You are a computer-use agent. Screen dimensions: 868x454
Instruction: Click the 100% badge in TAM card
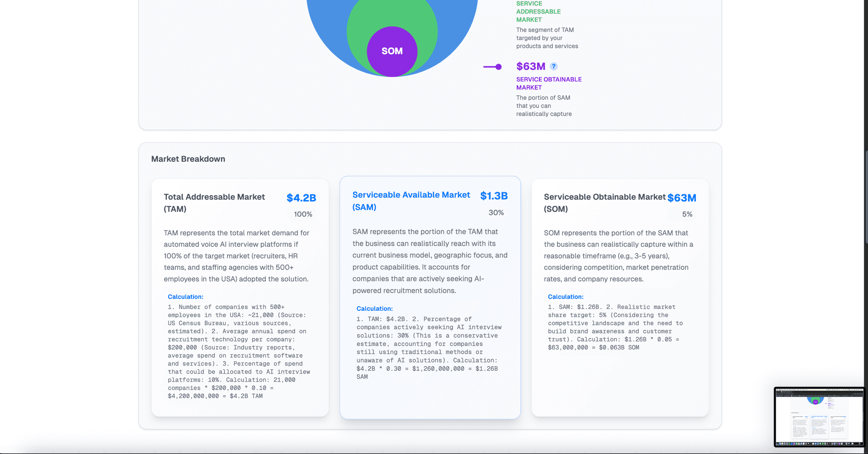pos(303,214)
